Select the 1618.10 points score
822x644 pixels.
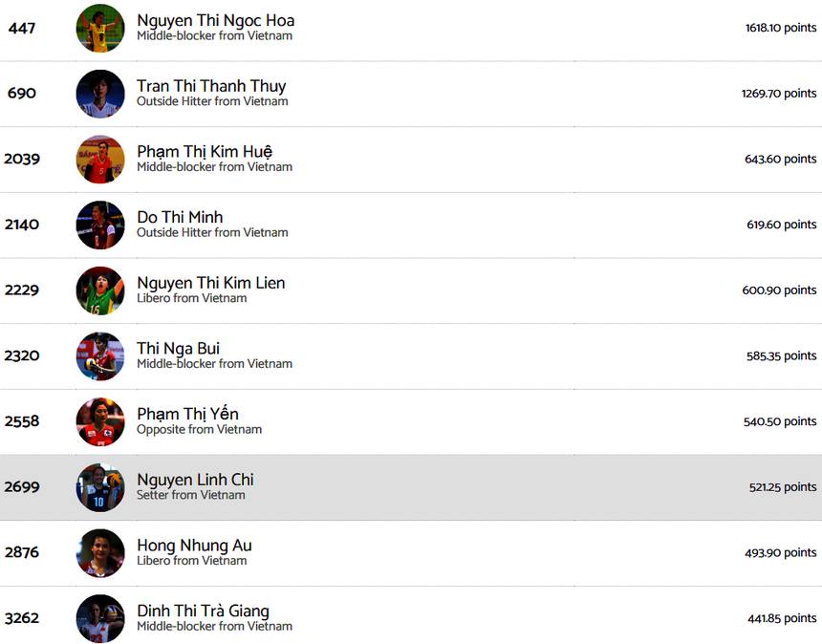pyautogui.click(x=781, y=29)
